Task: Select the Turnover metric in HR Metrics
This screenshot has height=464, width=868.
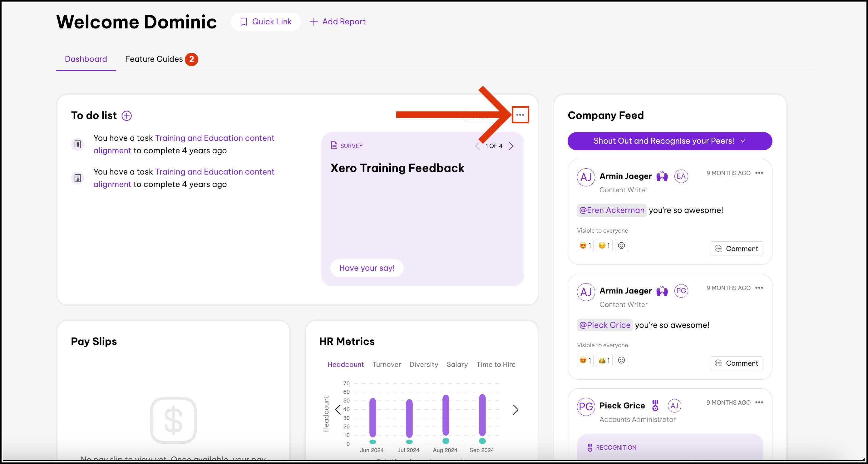Action: [387, 364]
